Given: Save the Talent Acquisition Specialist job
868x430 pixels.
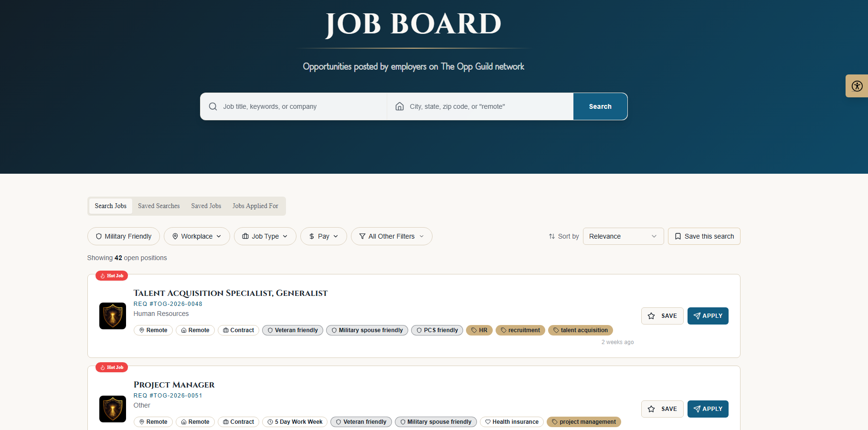Looking at the screenshot, I should 662,316.
